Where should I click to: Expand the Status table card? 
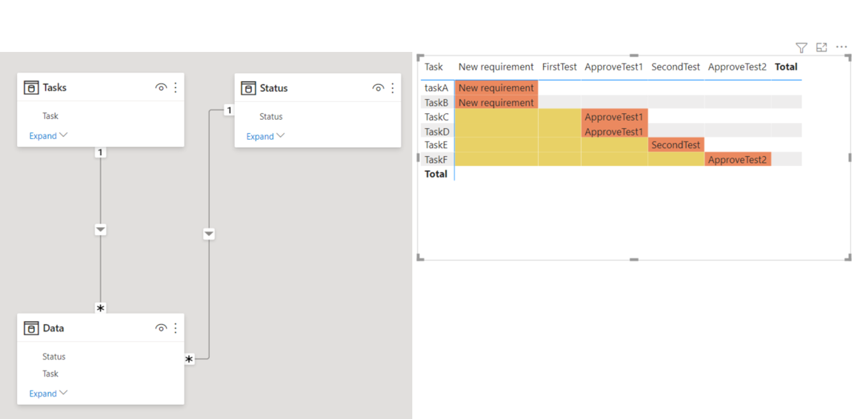click(266, 136)
